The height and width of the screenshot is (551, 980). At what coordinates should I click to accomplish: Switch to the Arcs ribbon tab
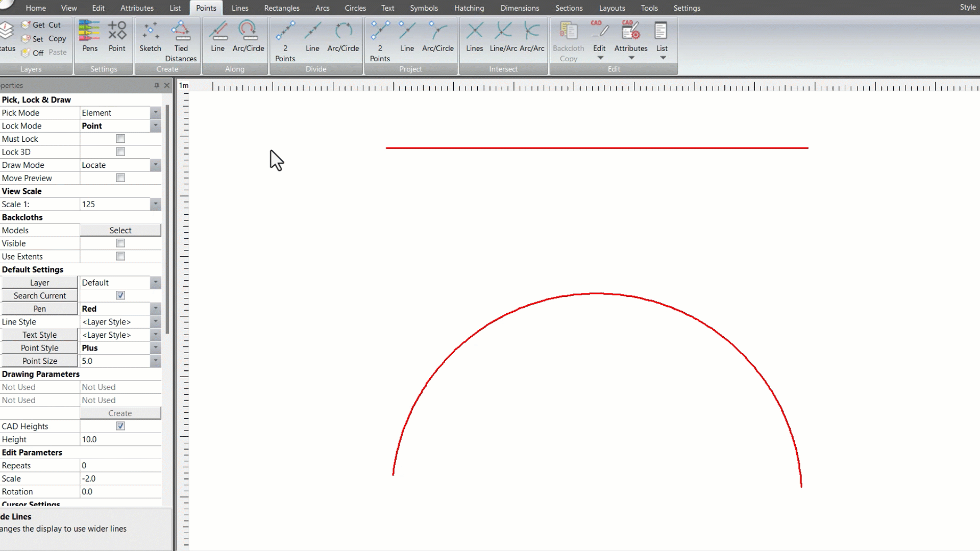pos(322,8)
